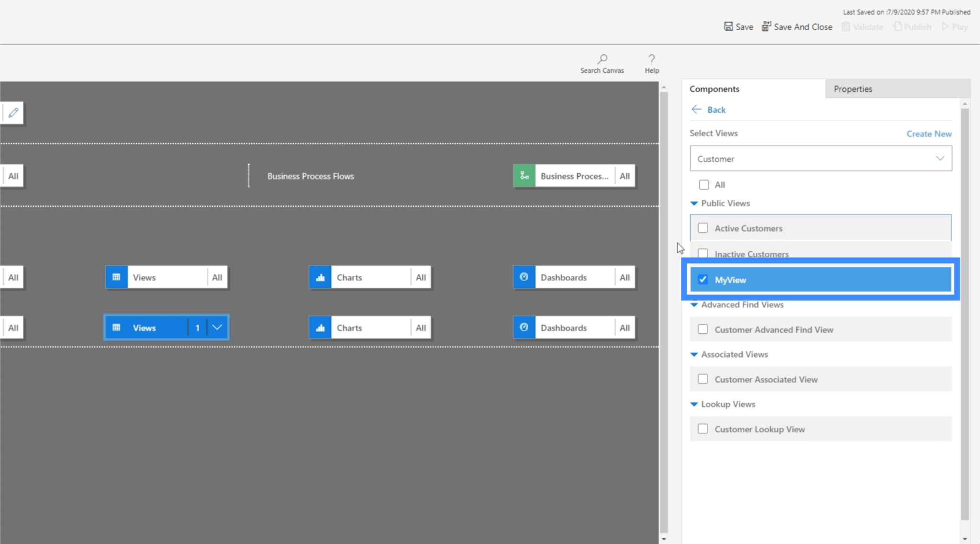980x544 pixels.
Task: Click the upper row Charts bar icon
Action: [x=320, y=277]
